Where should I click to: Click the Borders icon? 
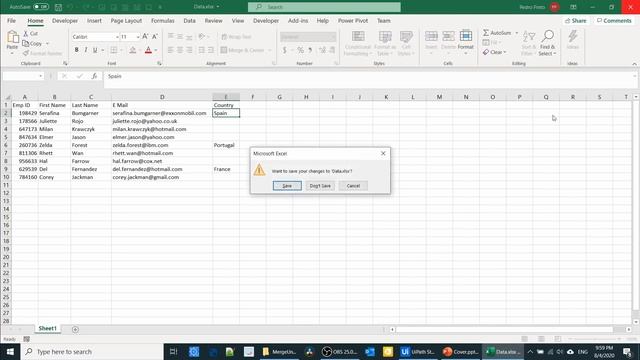pyautogui.click(x=114, y=50)
